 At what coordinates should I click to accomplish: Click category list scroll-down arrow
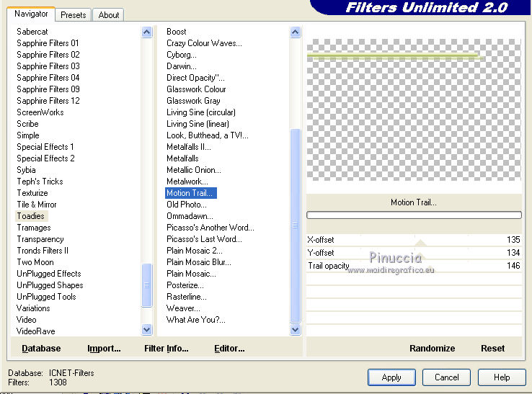click(x=146, y=329)
